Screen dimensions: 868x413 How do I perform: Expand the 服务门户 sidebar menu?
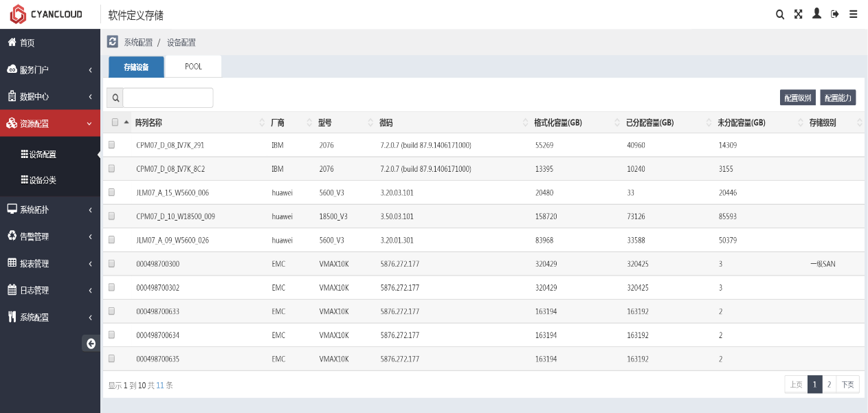pos(49,70)
